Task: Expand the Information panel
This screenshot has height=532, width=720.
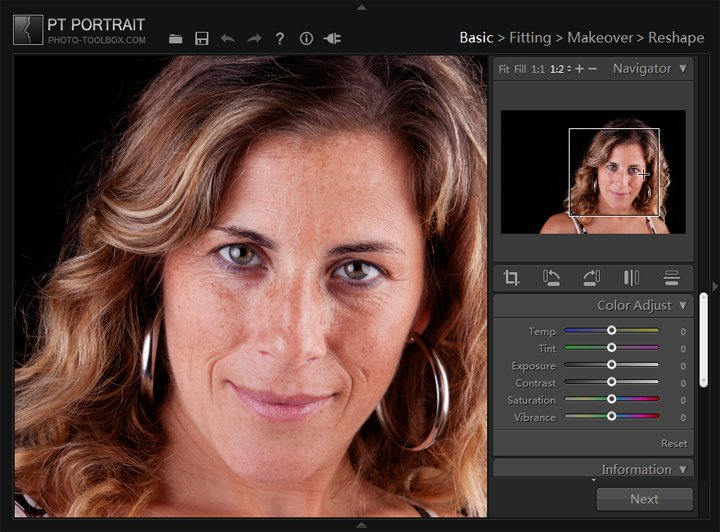Action: click(x=683, y=469)
